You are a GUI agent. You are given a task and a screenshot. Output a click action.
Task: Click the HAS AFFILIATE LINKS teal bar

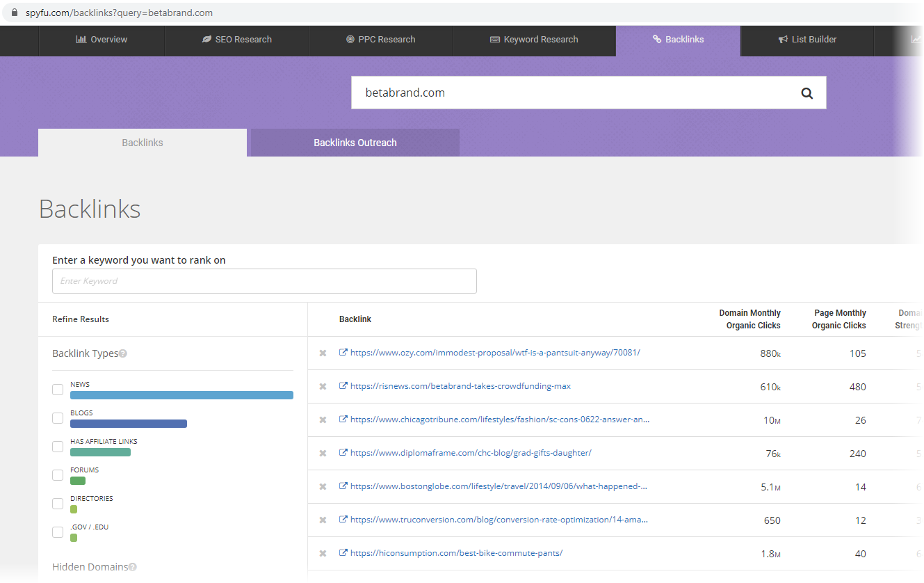click(x=100, y=452)
